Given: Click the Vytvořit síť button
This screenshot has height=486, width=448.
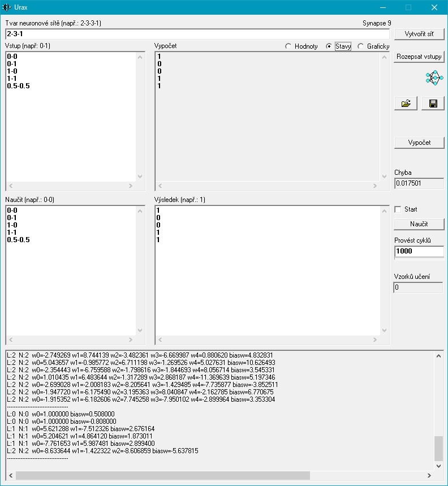Looking at the screenshot, I should (419, 34).
